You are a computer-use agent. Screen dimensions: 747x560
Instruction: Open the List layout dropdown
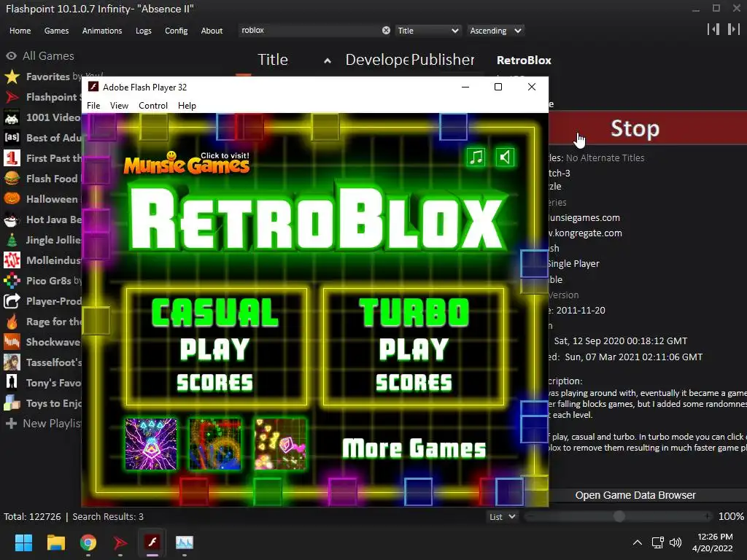coord(502,517)
